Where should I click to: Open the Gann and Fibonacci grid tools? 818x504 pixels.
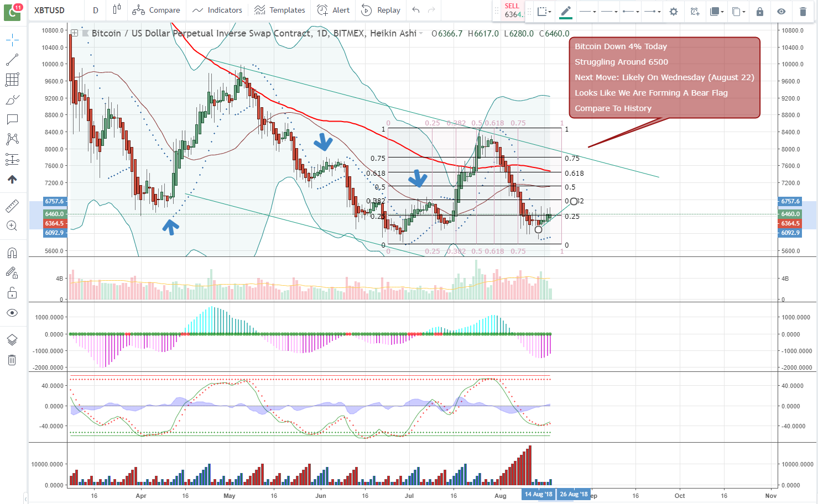(x=12, y=80)
